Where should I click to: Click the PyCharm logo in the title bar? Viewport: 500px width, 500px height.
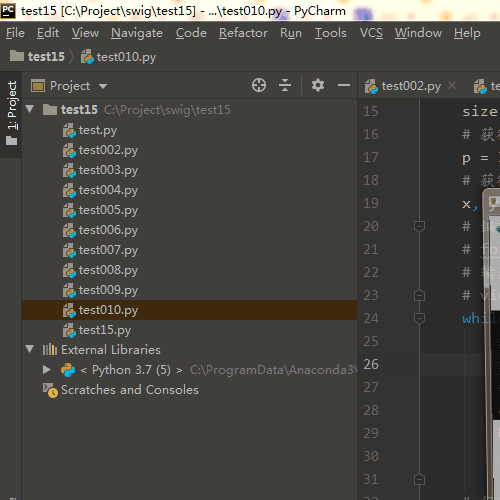pyautogui.click(x=8, y=10)
